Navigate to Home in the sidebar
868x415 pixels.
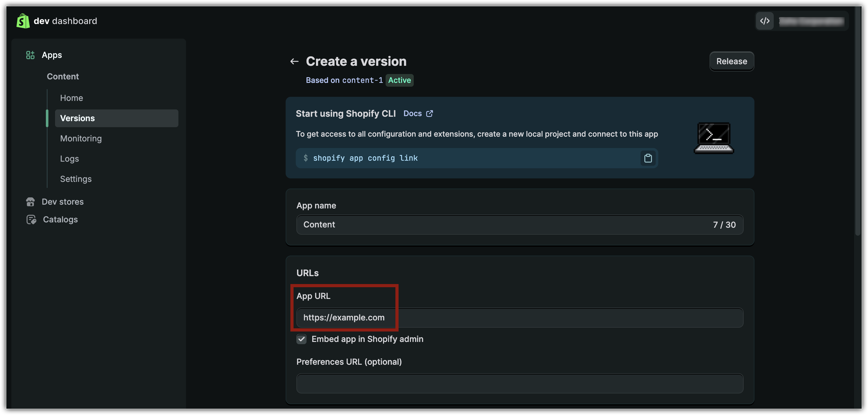(x=71, y=98)
